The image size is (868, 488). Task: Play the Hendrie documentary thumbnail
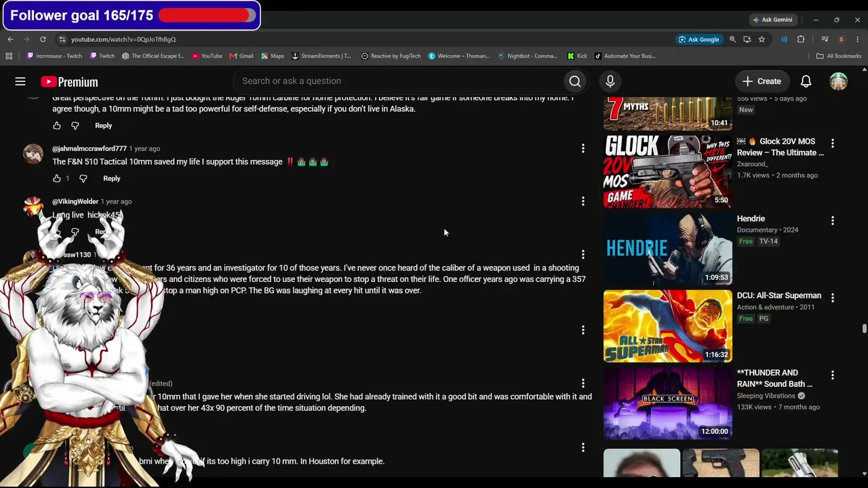coord(668,249)
